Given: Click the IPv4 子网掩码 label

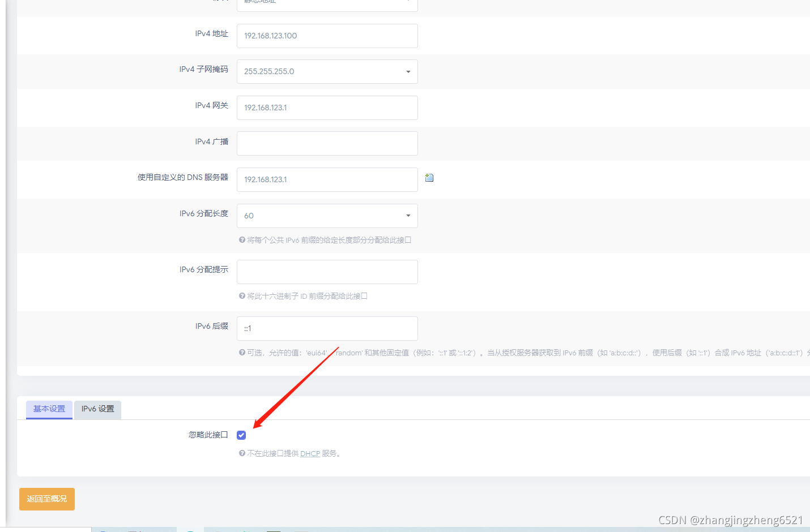Looking at the screenshot, I should click(x=204, y=69).
